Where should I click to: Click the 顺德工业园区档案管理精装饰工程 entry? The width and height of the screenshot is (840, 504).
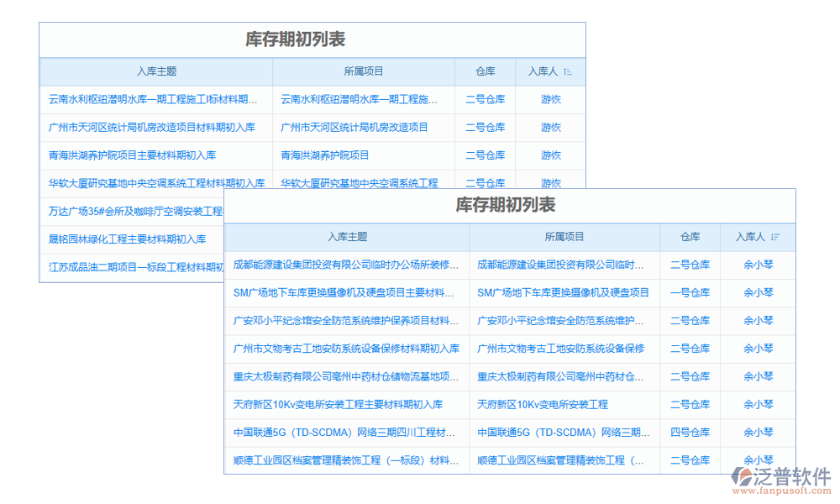(x=346, y=460)
